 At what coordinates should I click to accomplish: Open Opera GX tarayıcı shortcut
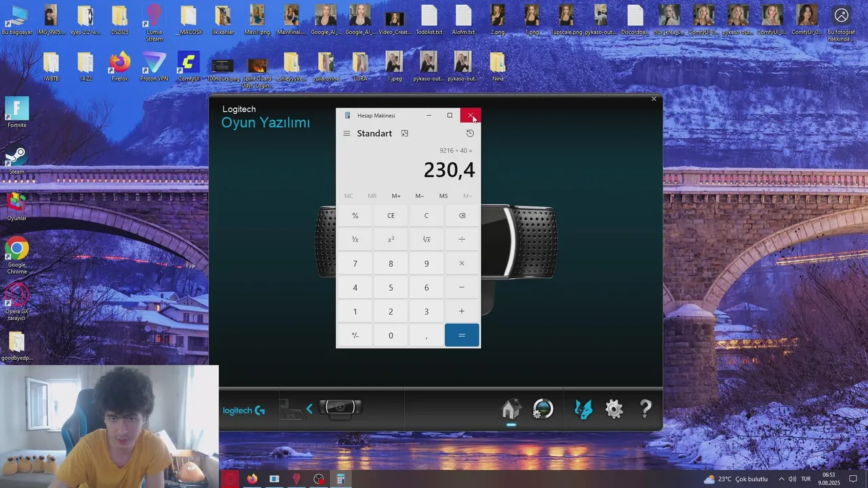pyautogui.click(x=17, y=302)
